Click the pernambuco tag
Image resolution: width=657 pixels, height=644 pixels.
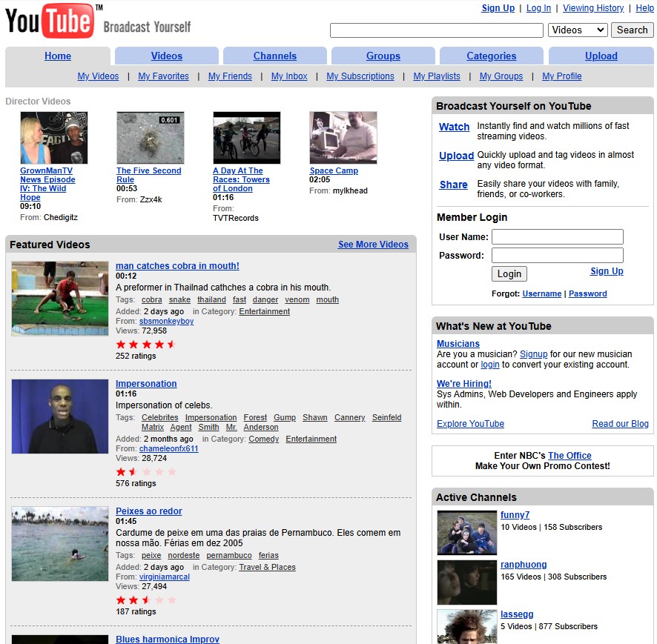click(229, 555)
